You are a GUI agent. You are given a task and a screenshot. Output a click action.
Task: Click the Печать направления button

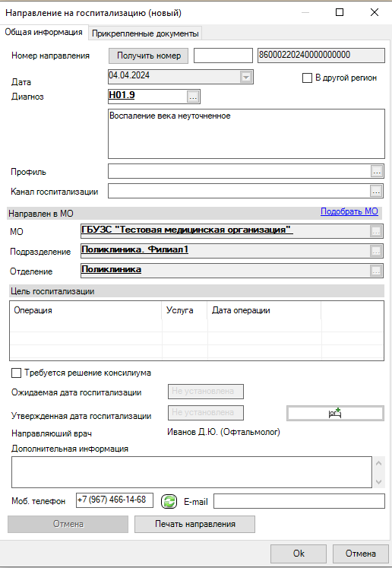[194, 524]
